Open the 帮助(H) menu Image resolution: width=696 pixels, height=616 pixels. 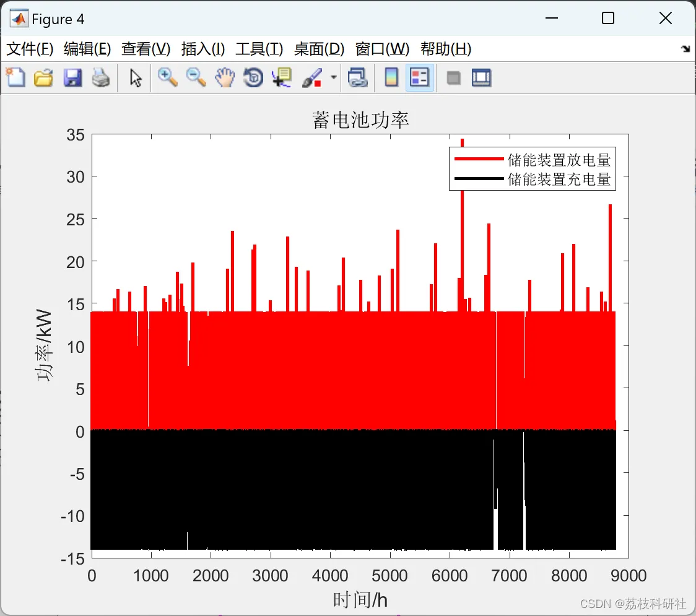(x=446, y=49)
